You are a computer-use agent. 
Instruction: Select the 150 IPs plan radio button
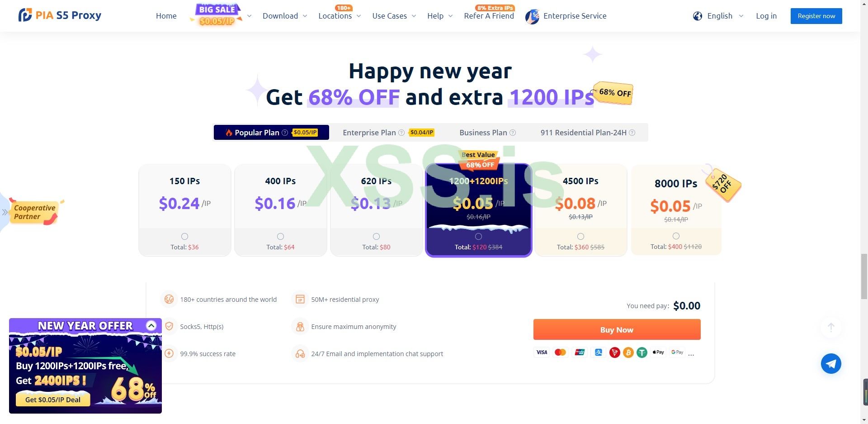coord(184,236)
